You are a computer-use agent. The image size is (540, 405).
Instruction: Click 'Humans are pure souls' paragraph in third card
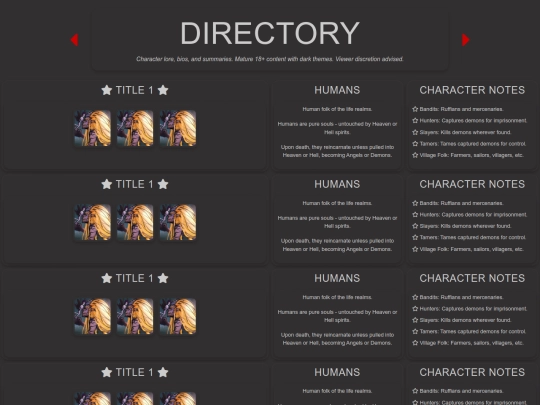coord(337,316)
